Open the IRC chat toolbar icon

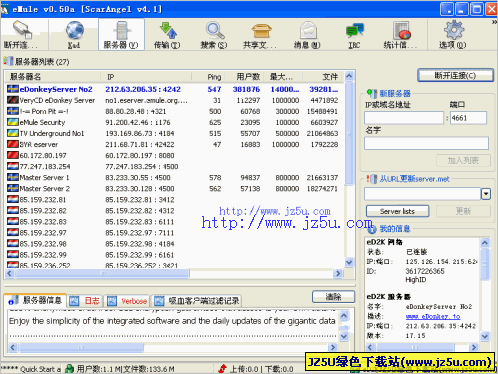pos(355,30)
